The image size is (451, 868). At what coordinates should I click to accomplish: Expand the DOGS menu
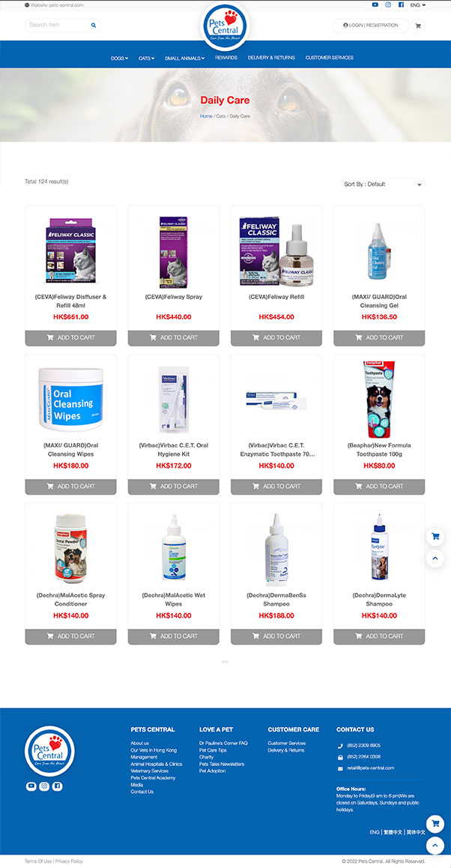point(120,58)
